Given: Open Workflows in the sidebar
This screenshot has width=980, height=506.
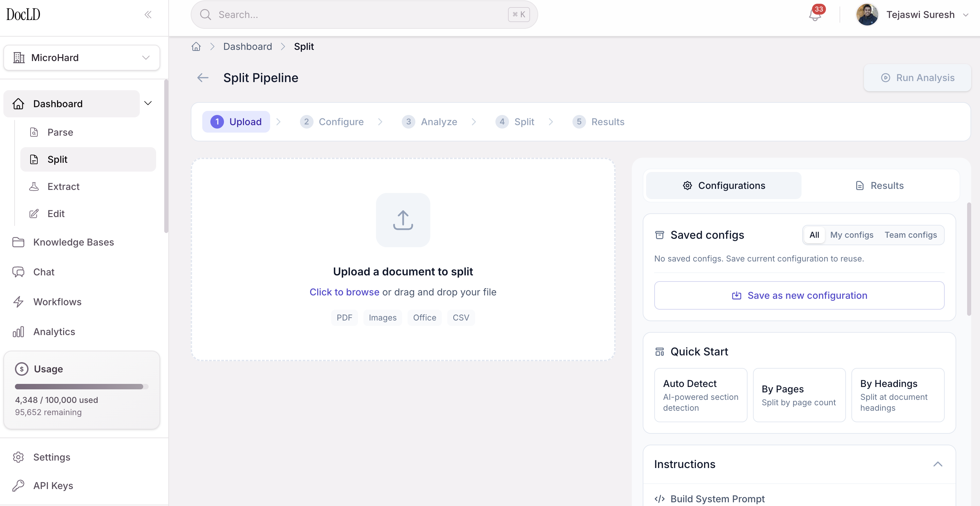Looking at the screenshot, I should [x=57, y=301].
